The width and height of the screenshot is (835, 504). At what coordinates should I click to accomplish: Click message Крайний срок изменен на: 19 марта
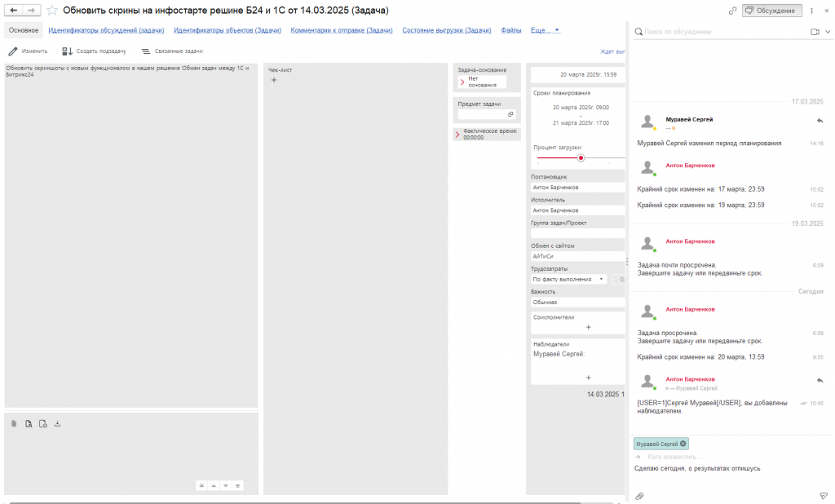[x=700, y=206]
